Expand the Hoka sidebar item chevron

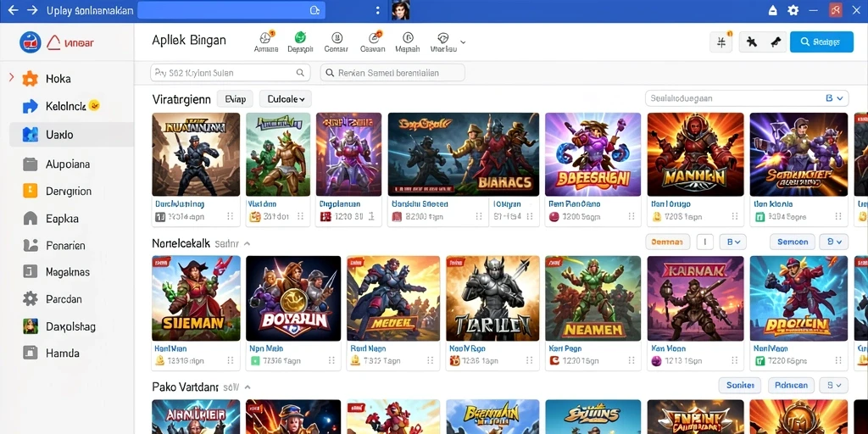(12, 78)
